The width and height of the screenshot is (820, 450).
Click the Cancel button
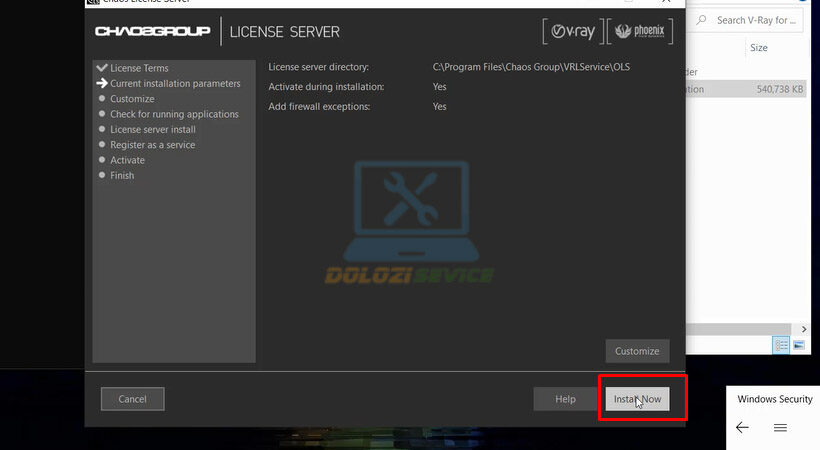tap(132, 399)
